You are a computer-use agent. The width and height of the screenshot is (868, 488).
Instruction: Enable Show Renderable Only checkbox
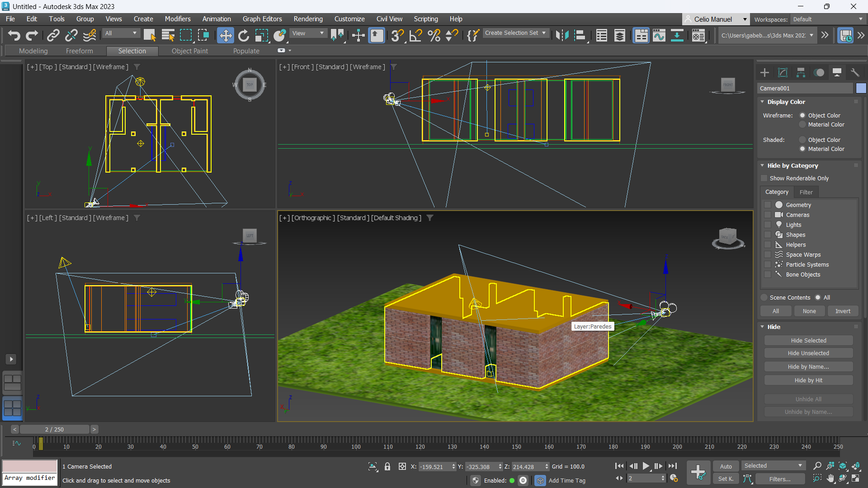click(764, 178)
